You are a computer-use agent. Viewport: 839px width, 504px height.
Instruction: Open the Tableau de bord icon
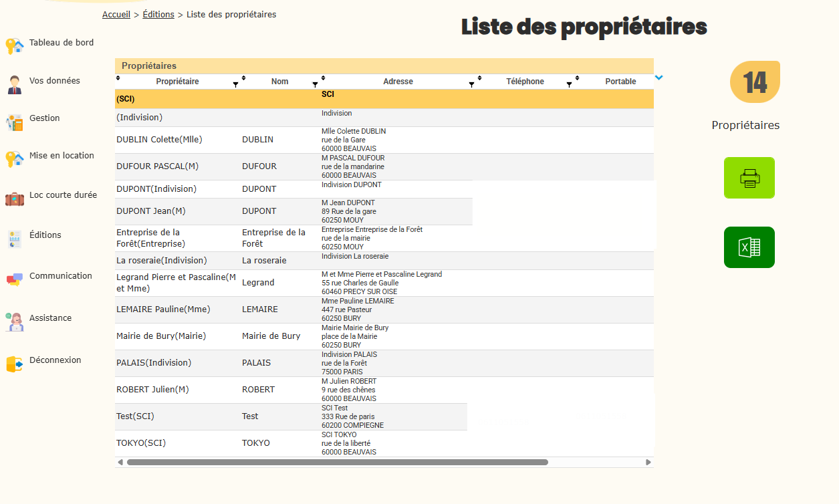pyautogui.click(x=15, y=45)
